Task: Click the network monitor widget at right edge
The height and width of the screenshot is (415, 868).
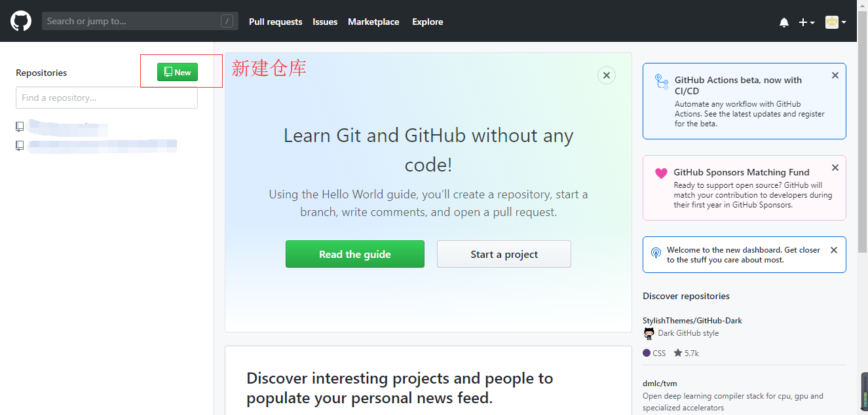Action: [x=864, y=391]
